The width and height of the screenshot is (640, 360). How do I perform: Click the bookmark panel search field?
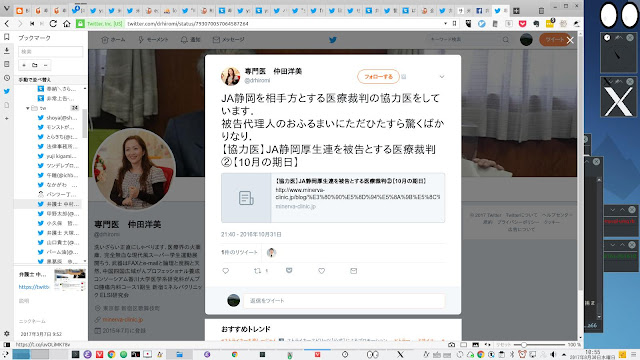(x=51, y=51)
